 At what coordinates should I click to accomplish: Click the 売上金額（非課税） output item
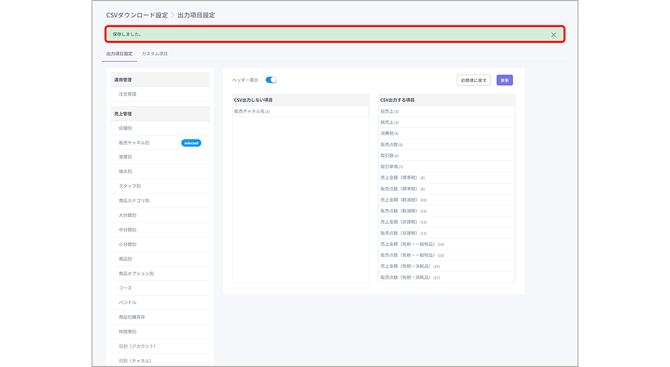(447, 222)
